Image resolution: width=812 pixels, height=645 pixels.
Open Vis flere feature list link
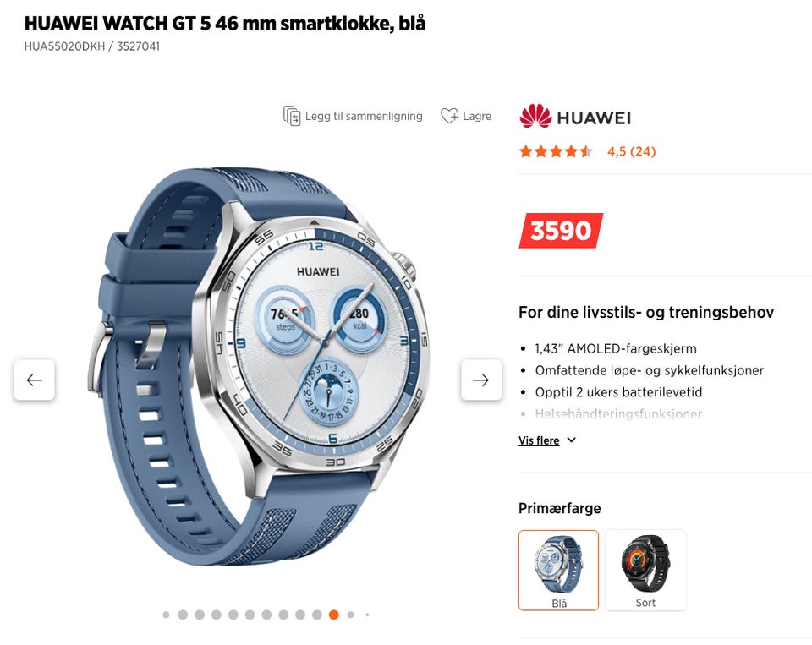click(x=539, y=440)
